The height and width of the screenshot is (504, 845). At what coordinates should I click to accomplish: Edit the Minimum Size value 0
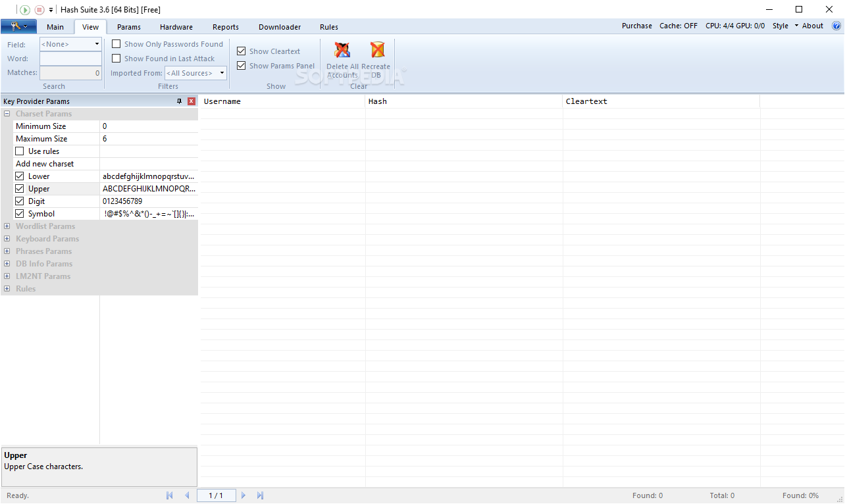click(149, 126)
